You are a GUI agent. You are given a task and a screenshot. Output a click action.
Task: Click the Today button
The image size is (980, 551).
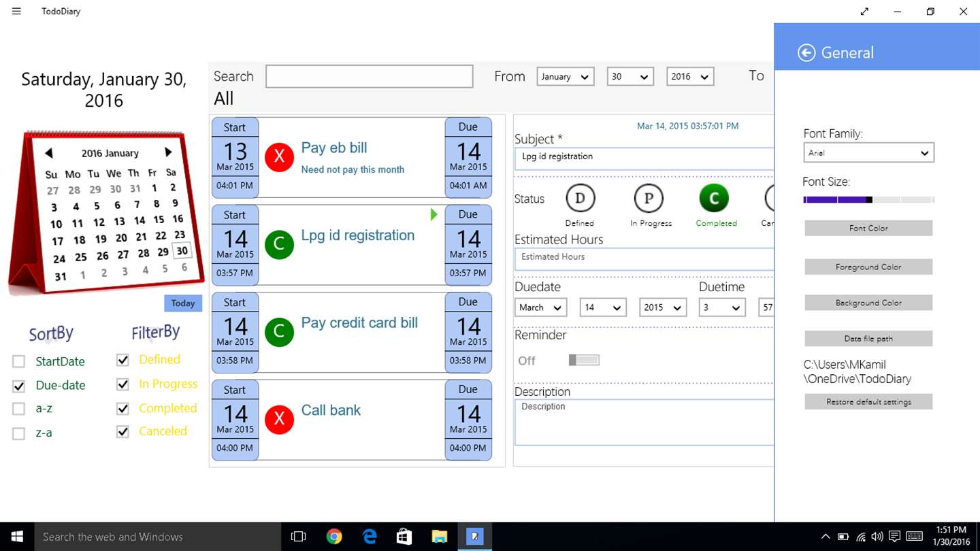[183, 303]
